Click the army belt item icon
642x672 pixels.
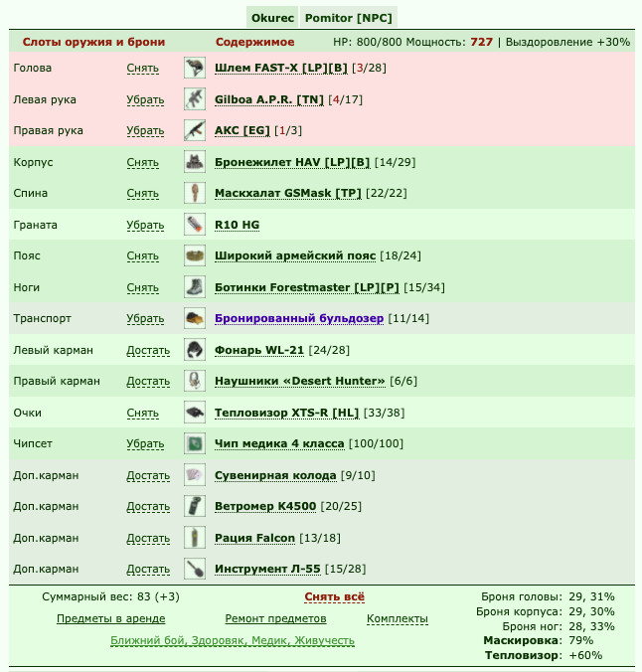pos(195,255)
